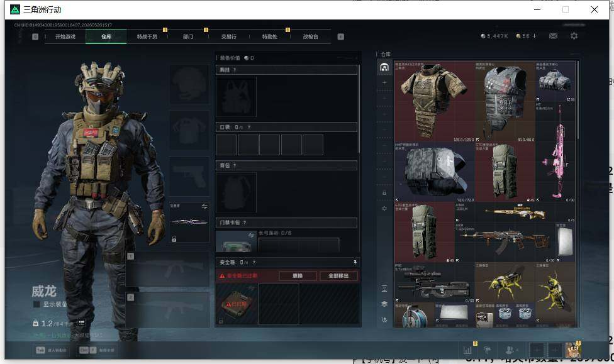614x364 pixels.
Task: Click the melee knife slot
Action: (189, 222)
